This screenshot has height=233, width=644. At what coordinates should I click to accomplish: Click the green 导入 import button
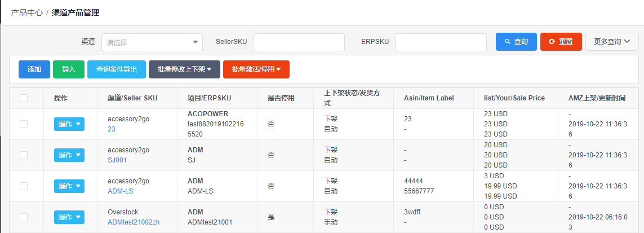tap(69, 69)
